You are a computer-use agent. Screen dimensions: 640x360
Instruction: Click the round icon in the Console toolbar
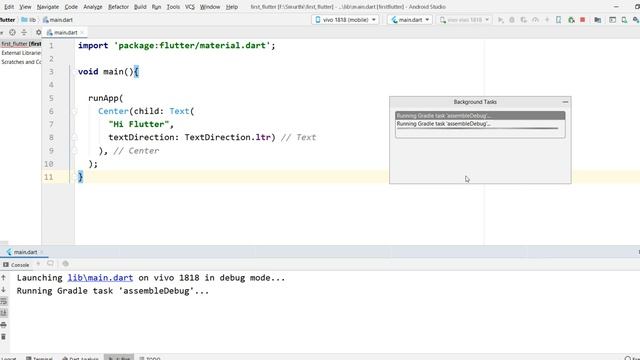pos(65,264)
